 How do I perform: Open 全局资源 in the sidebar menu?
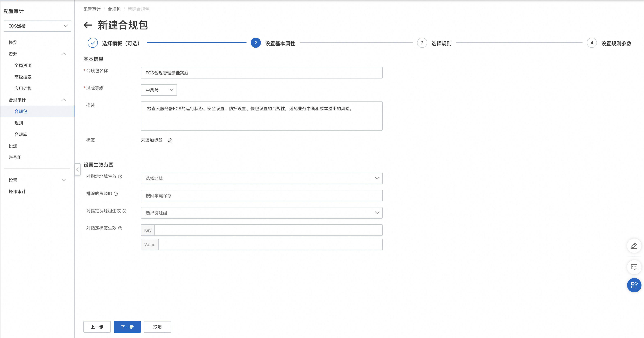pos(23,65)
